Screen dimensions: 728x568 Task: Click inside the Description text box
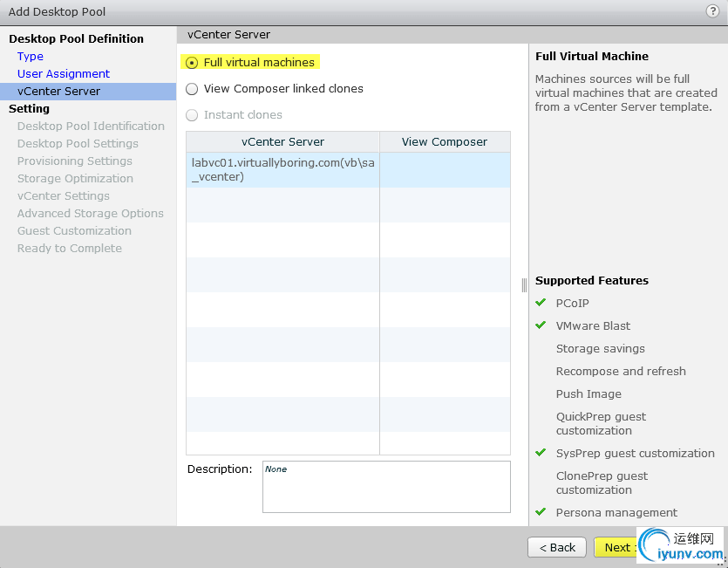[x=386, y=487]
